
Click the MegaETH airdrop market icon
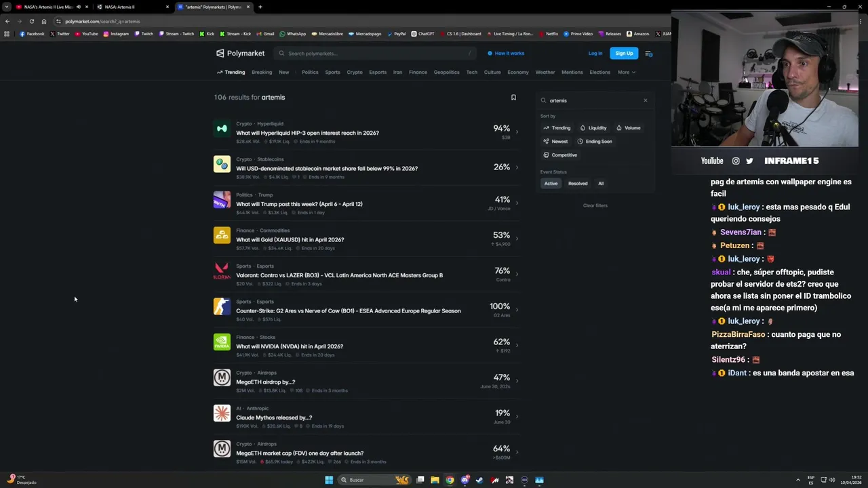click(222, 378)
